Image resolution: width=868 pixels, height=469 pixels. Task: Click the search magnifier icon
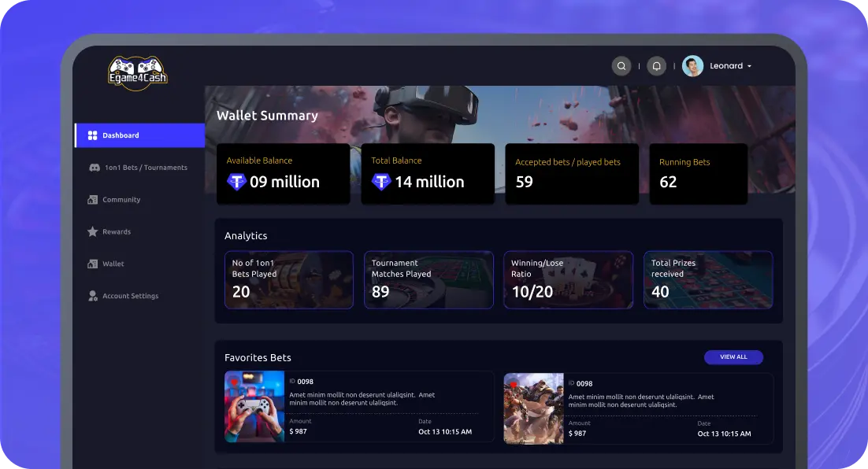[621, 66]
